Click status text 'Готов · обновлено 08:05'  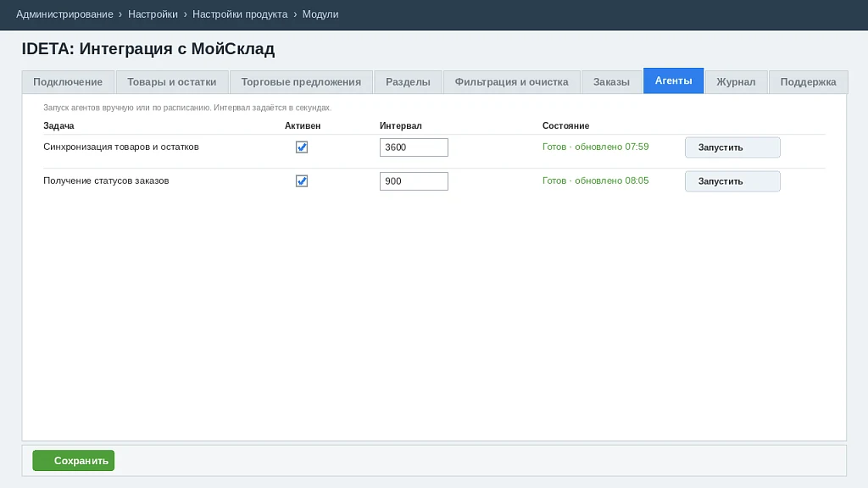pyautogui.click(x=596, y=180)
